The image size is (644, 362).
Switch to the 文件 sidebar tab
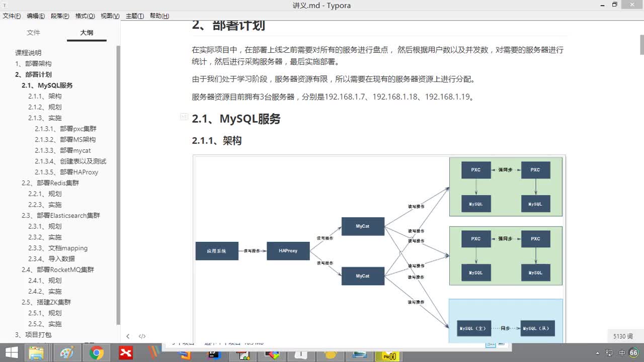tap(33, 33)
